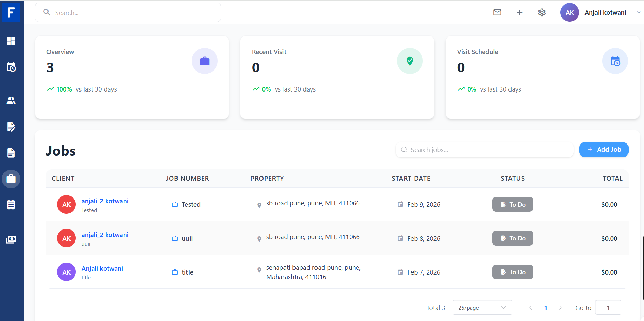Click To Do status for Feb 8 job
The image size is (644, 321).
(513, 238)
